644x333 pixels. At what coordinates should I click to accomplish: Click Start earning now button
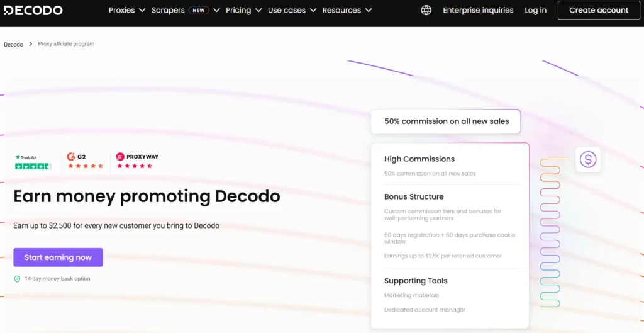click(x=58, y=257)
